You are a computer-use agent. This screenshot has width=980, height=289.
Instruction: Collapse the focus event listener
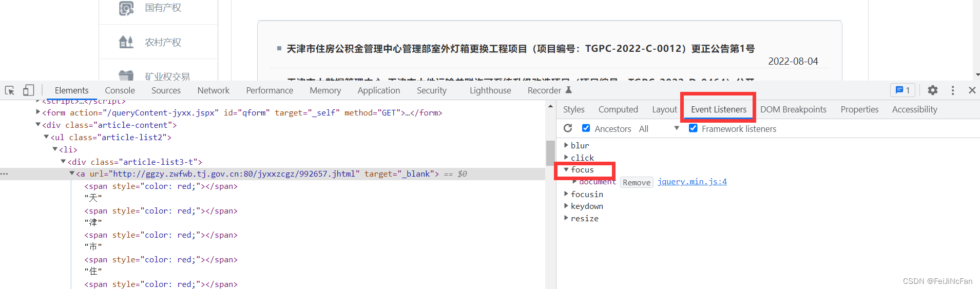click(566, 169)
